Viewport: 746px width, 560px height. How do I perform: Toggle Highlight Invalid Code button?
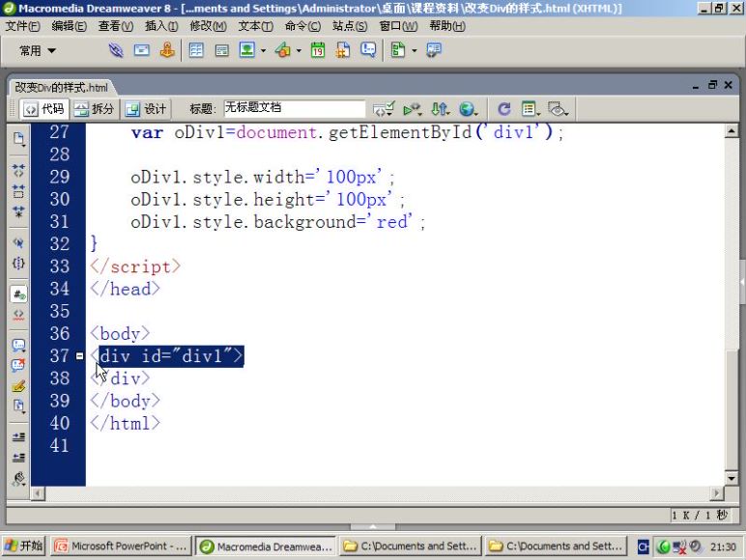click(18, 315)
